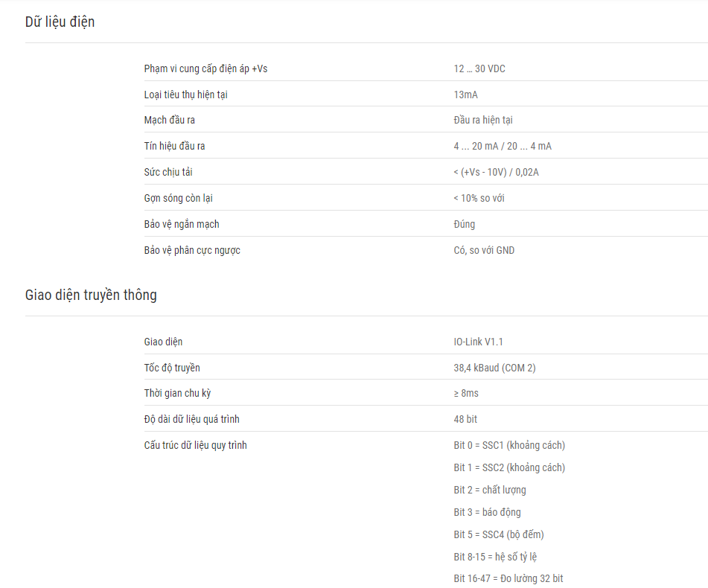Click the 'Bảo vệ ngắn mạch' label
708x588 pixels.
tap(182, 224)
